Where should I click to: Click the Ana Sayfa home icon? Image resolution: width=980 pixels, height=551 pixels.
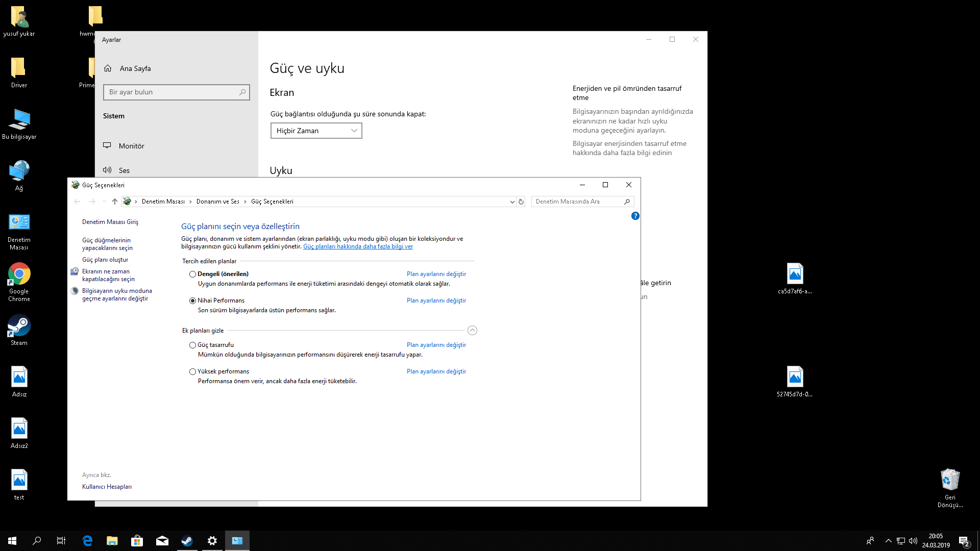108,68
